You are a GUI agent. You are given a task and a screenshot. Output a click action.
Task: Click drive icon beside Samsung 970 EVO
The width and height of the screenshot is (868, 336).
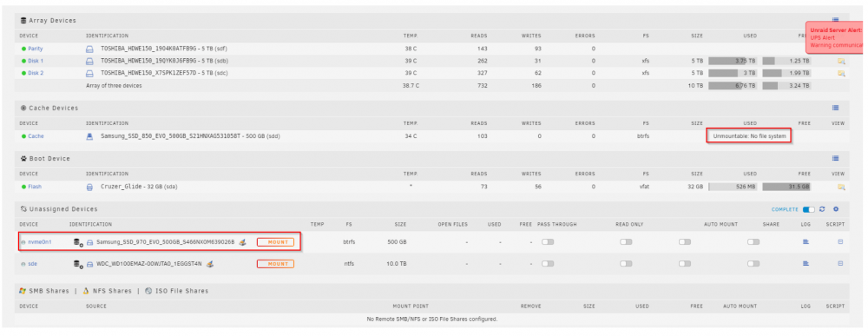(x=89, y=242)
